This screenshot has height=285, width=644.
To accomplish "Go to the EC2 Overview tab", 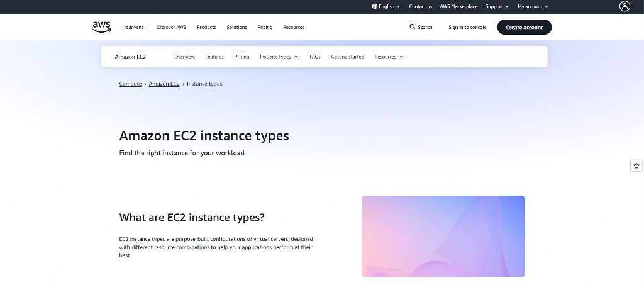I will click(x=184, y=57).
